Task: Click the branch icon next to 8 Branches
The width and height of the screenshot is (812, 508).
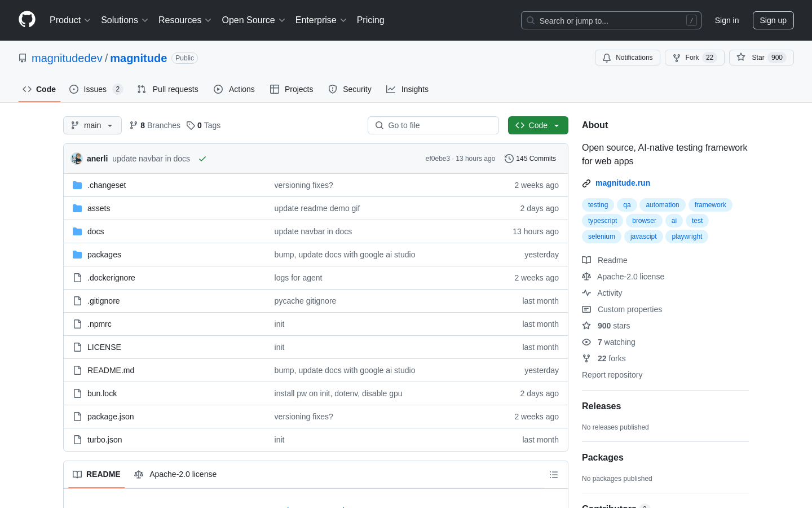Action: (134, 125)
